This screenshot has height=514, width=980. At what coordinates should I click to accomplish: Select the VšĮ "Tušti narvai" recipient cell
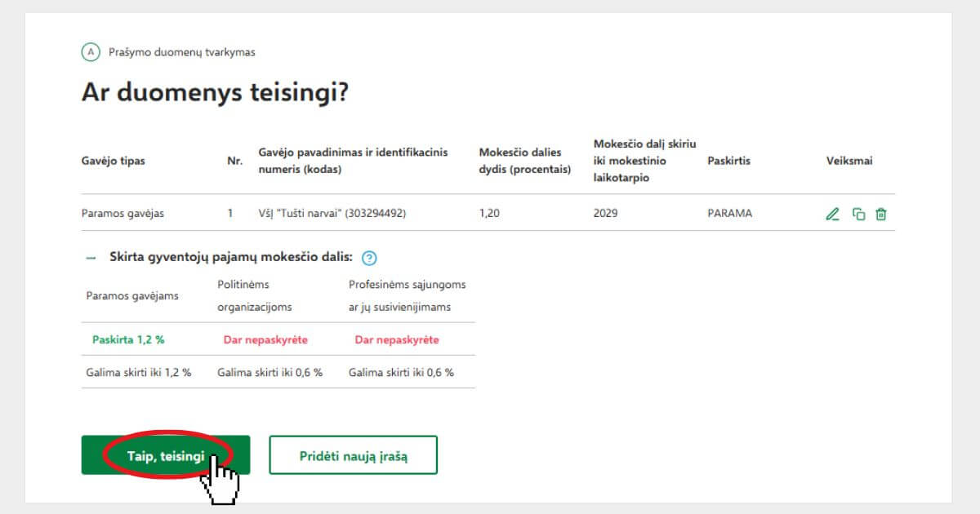pos(332,214)
